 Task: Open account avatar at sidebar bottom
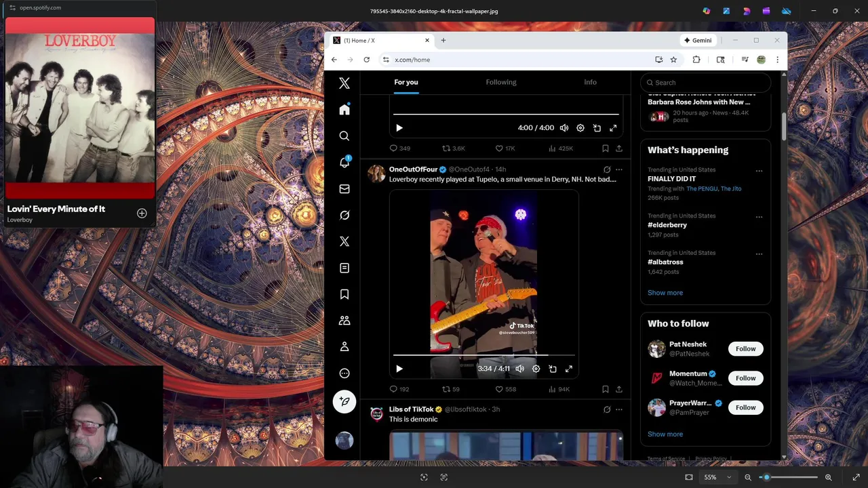344,441
